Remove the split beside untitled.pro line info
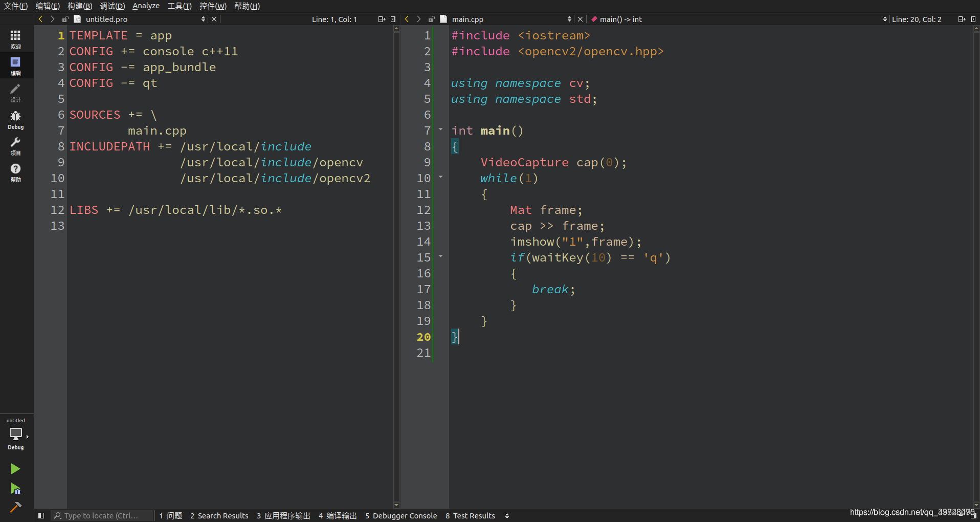The width and height of the screenshot is (980, 522). tap(393, 19)
